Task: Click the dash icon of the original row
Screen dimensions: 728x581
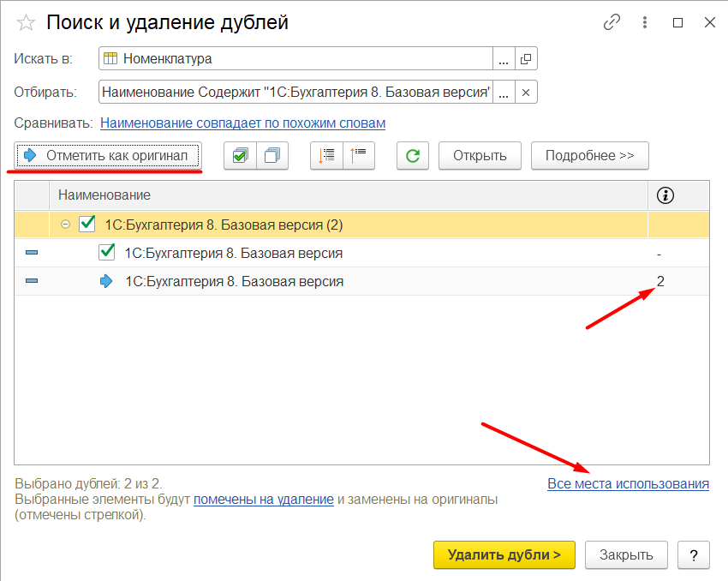Action: tap(32, 281)
